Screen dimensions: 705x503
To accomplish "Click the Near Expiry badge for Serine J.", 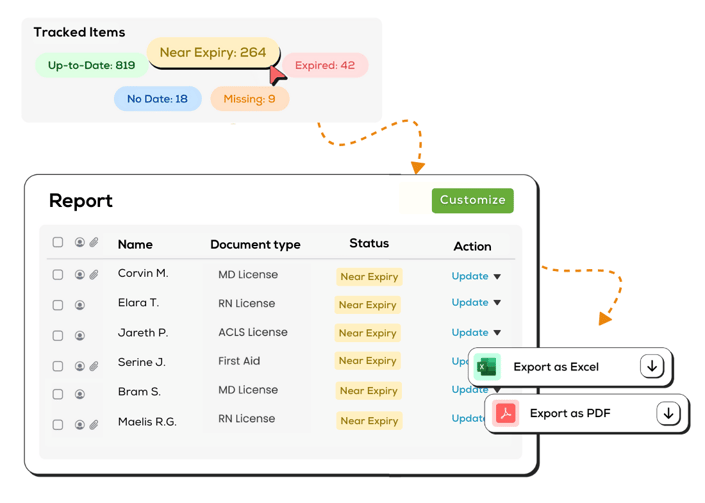I will point(367,361).
